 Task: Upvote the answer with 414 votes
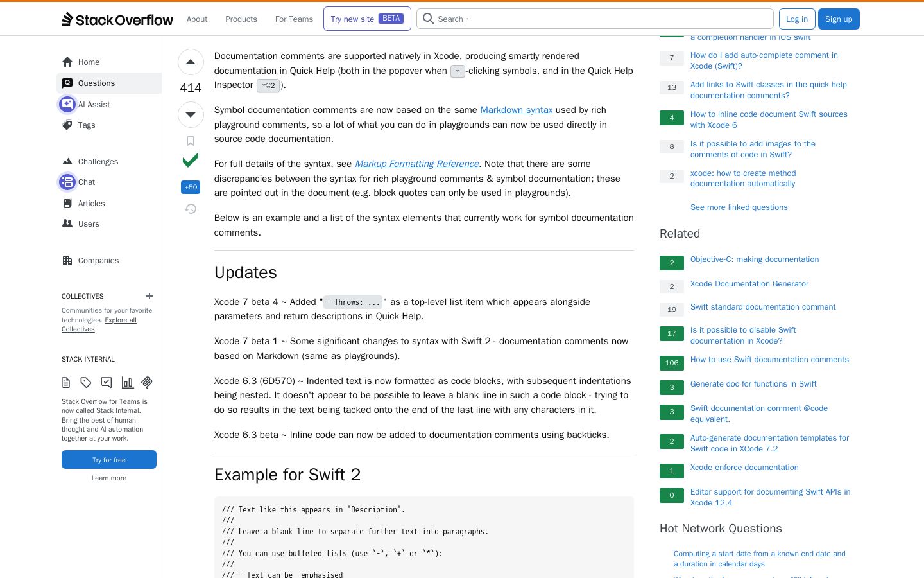pos(191,62)
